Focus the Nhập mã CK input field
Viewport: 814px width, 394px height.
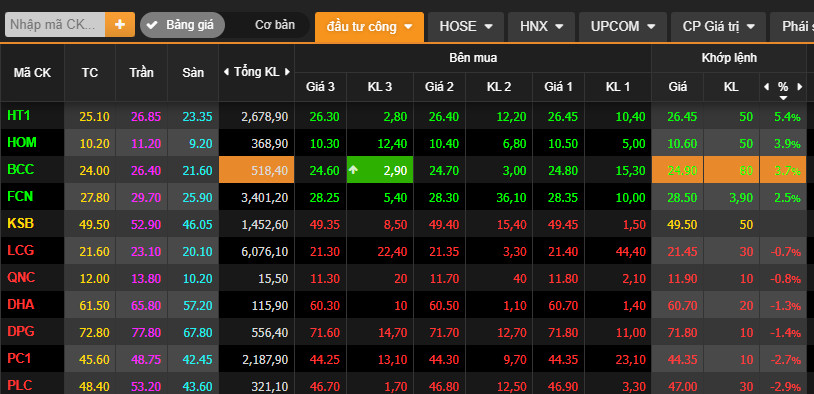[55, 24]
